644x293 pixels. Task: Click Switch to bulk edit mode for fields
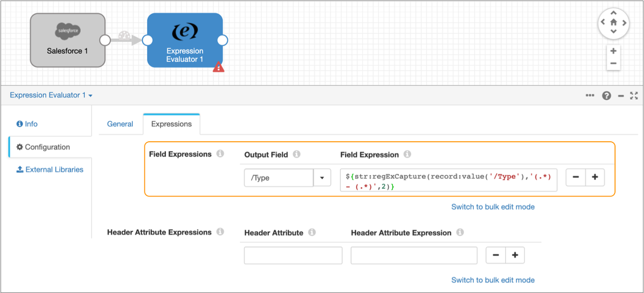pos(493,207)
